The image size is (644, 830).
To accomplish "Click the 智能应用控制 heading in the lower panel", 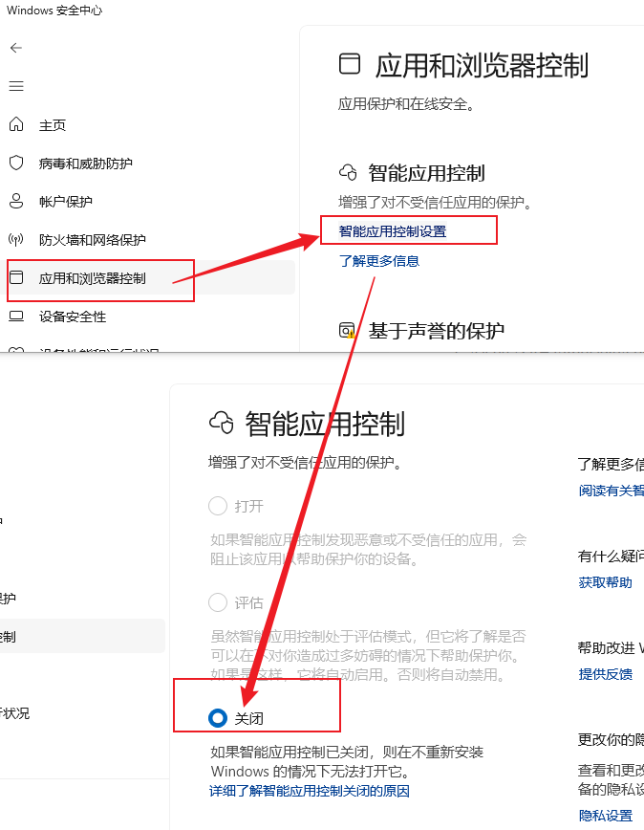I will point(325,424).
